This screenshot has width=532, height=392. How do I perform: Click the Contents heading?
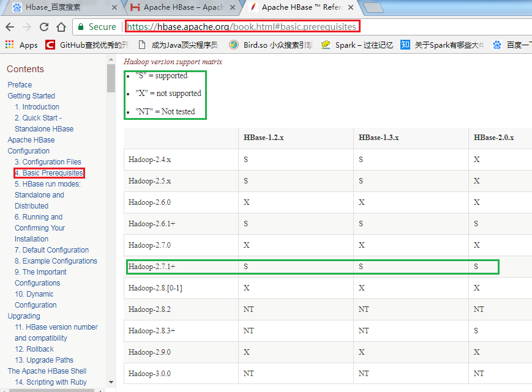coord(26,69)
